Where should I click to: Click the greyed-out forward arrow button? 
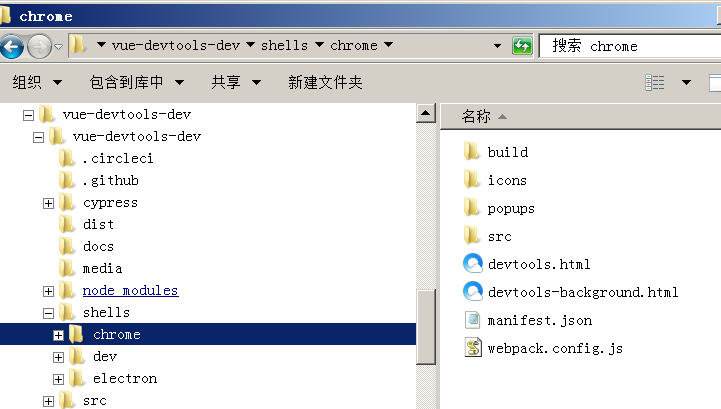coord(39,46)
